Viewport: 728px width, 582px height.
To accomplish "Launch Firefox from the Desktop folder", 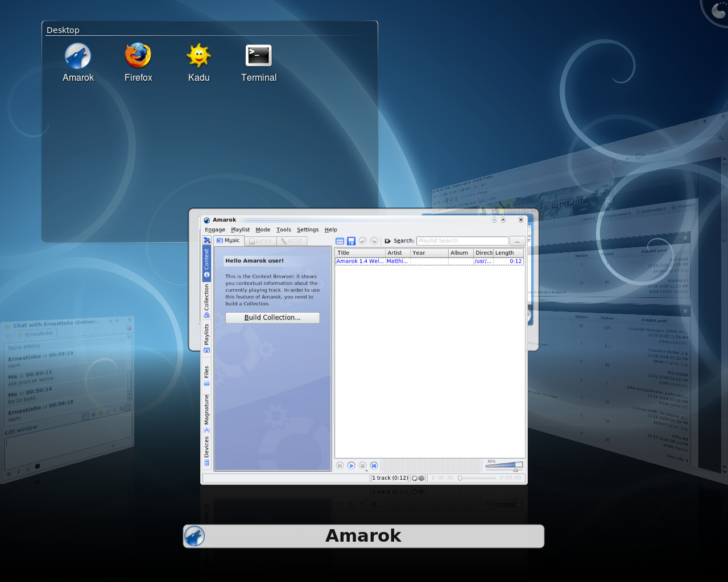I will [138, 63].
